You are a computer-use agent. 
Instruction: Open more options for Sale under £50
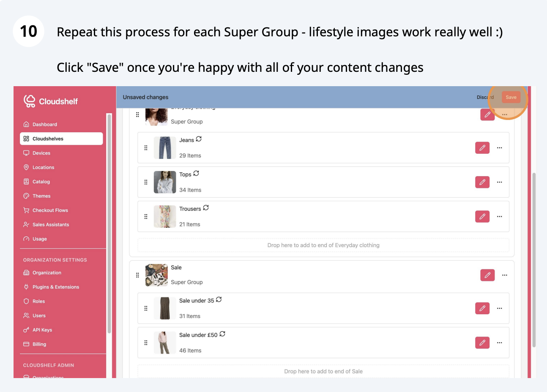click(x=500, y=343)
